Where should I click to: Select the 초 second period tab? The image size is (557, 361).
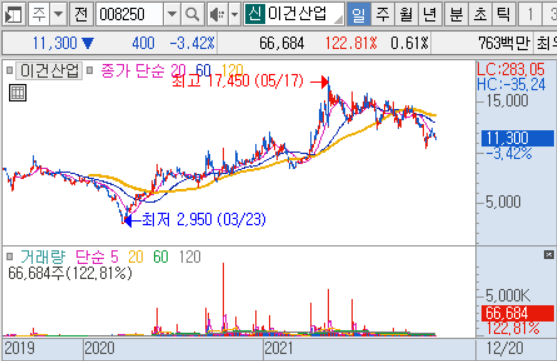tap(480, 15)
